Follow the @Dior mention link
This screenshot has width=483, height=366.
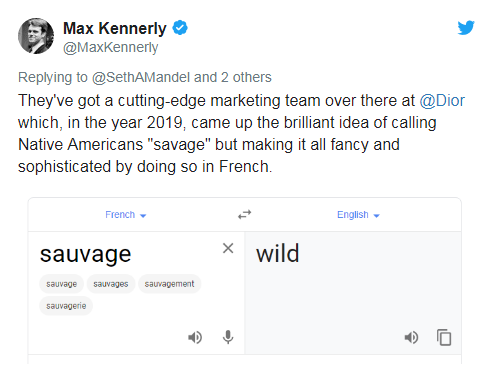442,101
